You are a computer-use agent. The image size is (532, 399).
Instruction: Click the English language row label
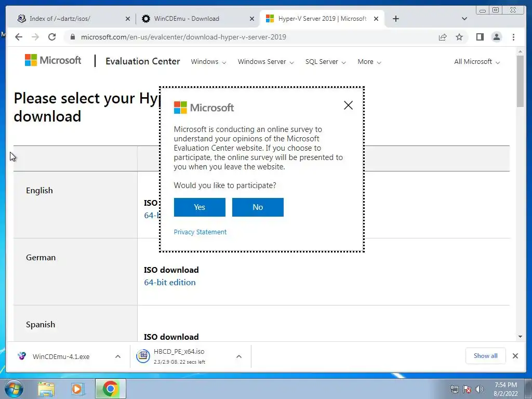pos(39,190)
